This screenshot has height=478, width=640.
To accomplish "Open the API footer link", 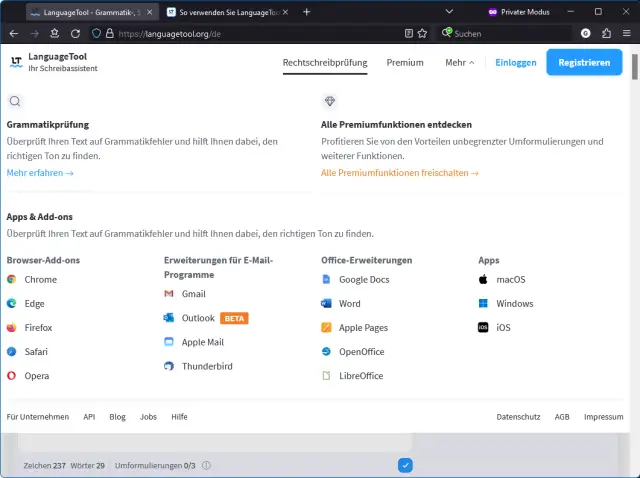I will 89,417.
